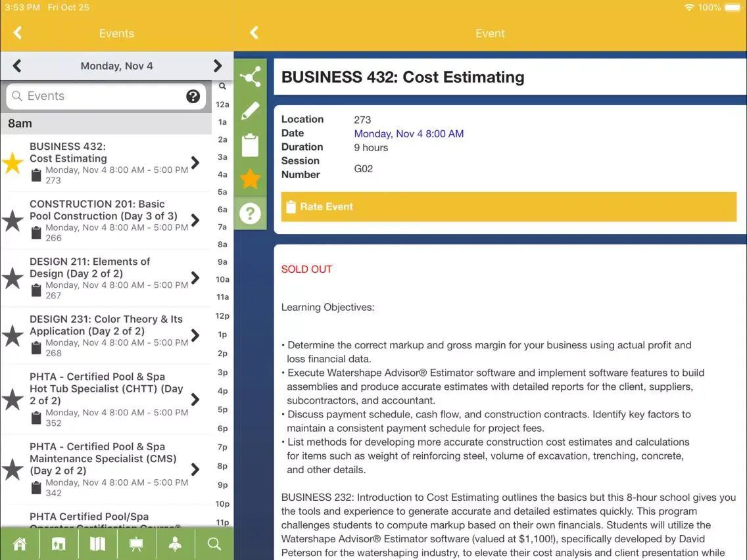747x560 pixels.
Task: Tap location value 273
Action: tap(362, 120)
